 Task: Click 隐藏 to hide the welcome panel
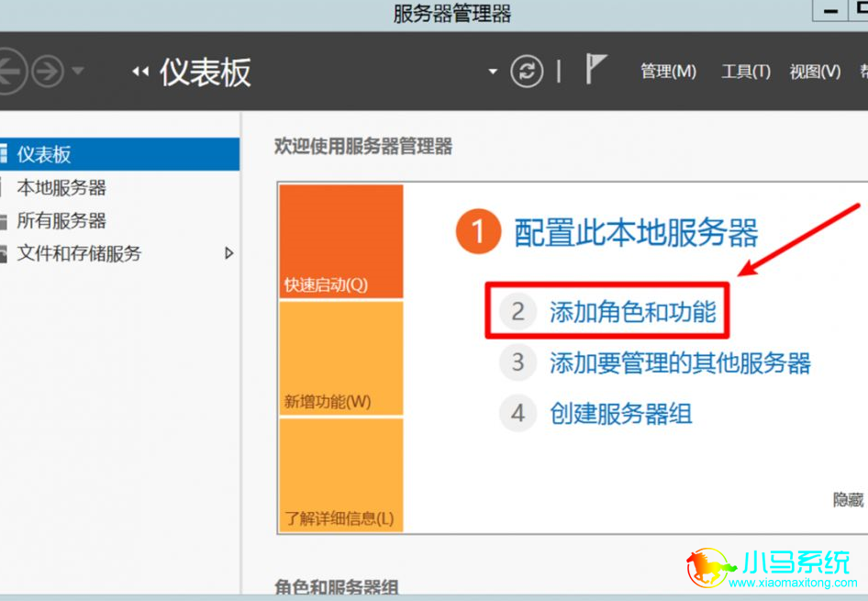[848, 500]
